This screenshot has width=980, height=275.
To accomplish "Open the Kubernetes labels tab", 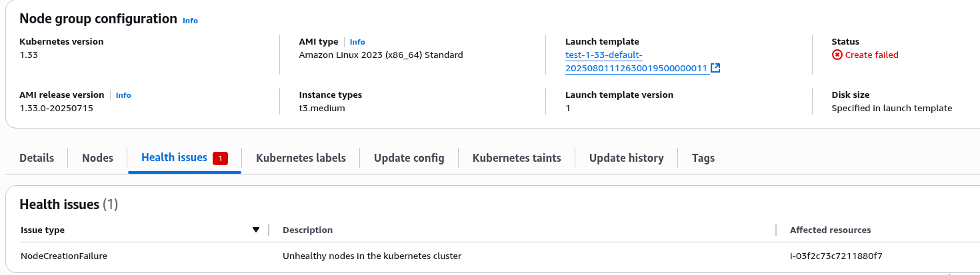I will [301, 158].
